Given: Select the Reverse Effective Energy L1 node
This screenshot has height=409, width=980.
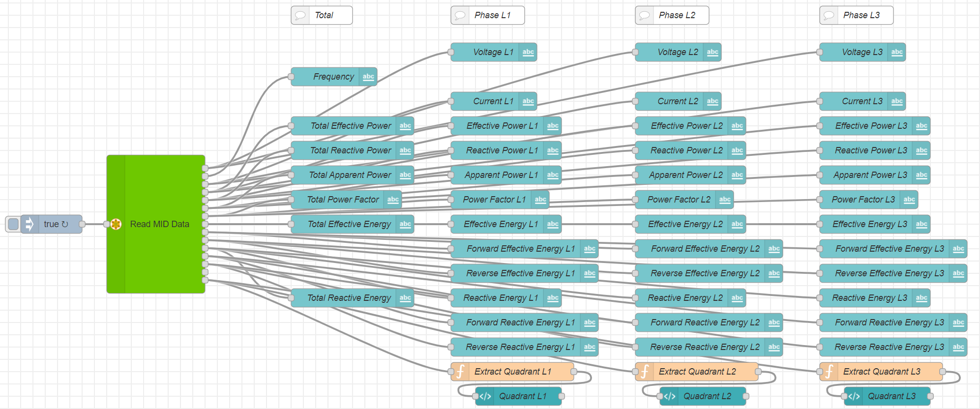Looking at the screenshot, I should [525, 273].
